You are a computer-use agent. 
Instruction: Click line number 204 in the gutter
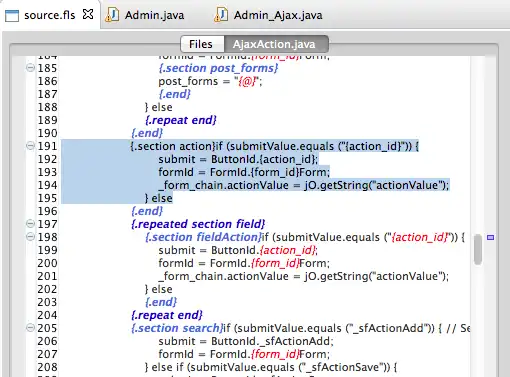click(x=47, y=315)
